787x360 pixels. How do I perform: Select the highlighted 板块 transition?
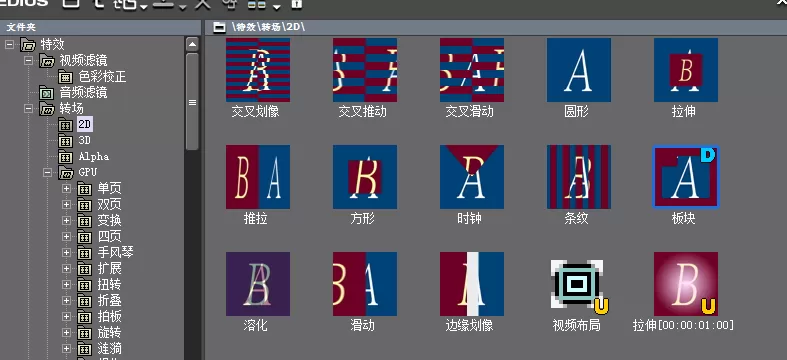click(686, 177)
